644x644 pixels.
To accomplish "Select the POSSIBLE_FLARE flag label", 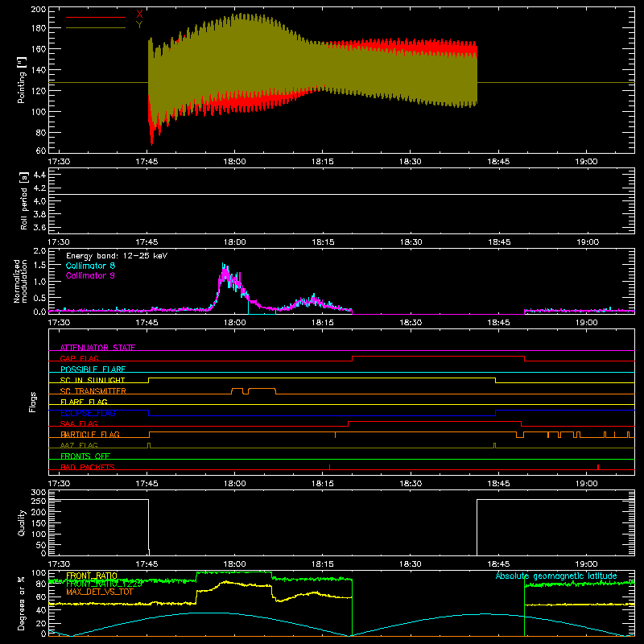I will tap(93, 369).
